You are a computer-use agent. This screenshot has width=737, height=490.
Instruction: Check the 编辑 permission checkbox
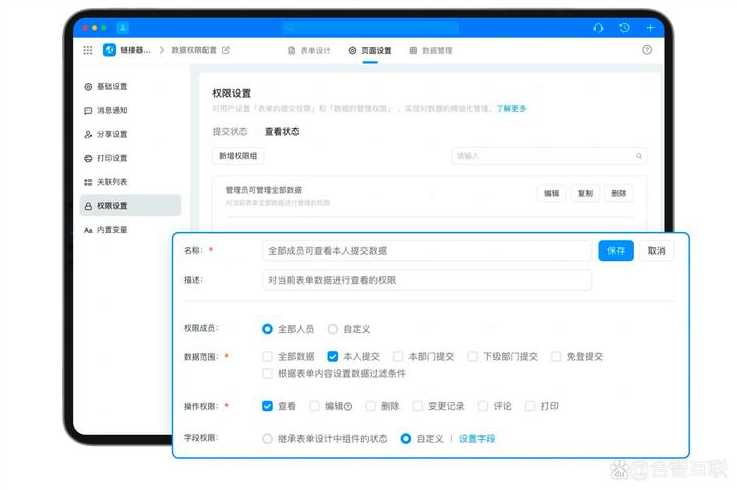point(314,406)
